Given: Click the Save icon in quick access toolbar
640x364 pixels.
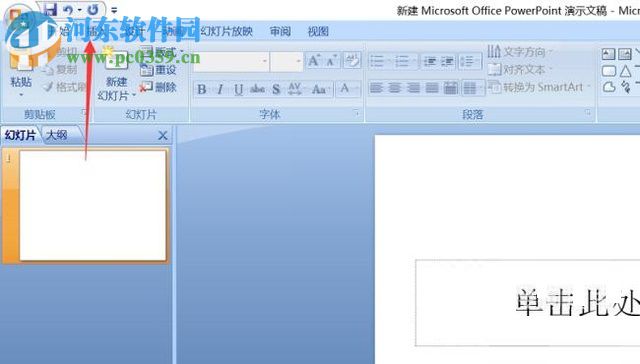Looking at the screenshot, I should [x=50, y=9].
